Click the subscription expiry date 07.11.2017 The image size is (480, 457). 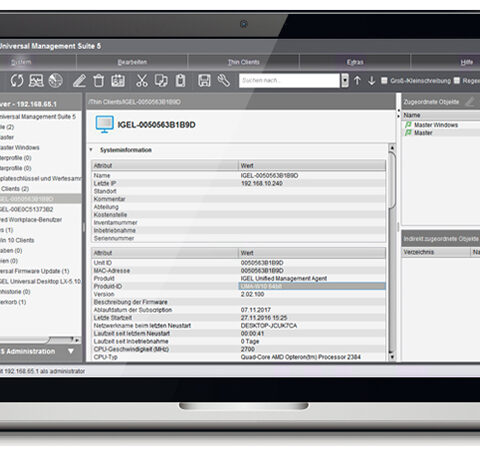pos(256,310)
